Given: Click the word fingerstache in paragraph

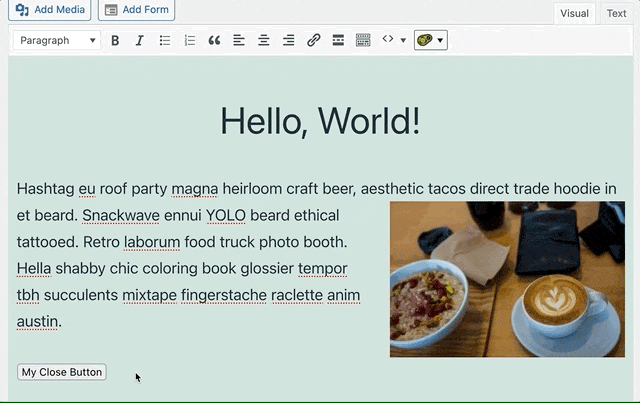Looking at the screenshot, I should coord(224,295).
